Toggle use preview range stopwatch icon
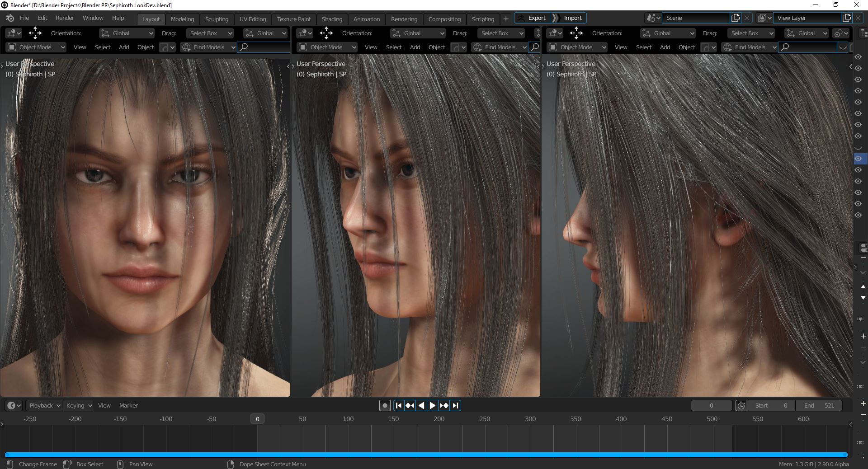Image resolution: width=868 pixels, height=469 pixels. point(741,405)
